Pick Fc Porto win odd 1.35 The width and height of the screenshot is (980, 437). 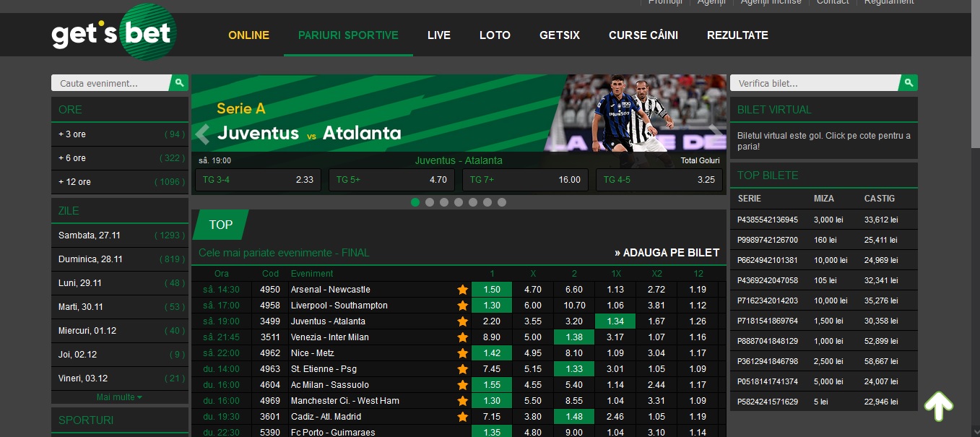pyautogui.click(x=492, y=432)
